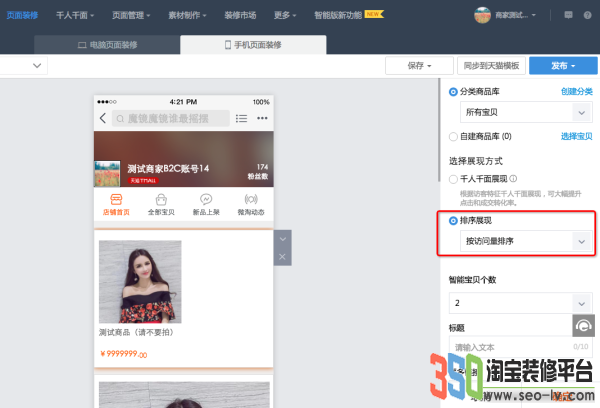Click the 测试商品 product image
The width and height of the screenshot is (600, 408).
pyautogui.click(x=140, y=282)
